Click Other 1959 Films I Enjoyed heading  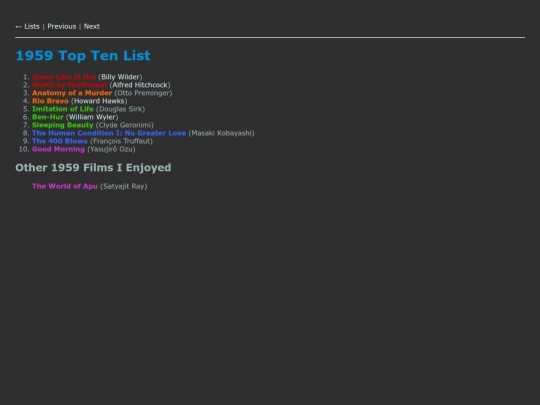[93, 168]
